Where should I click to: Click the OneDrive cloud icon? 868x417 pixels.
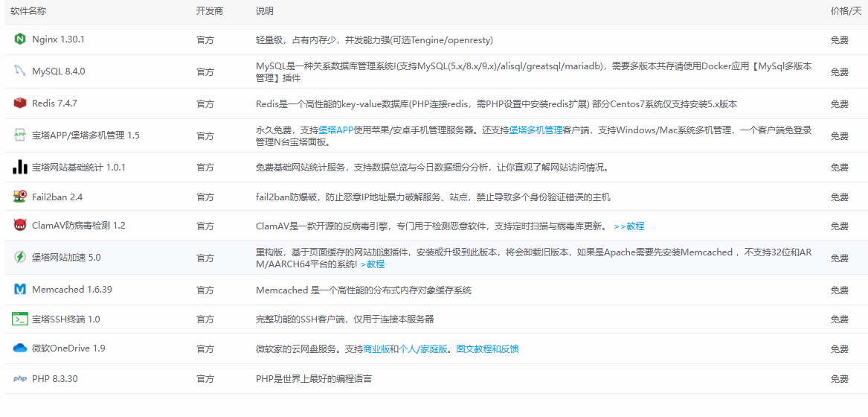20,348
